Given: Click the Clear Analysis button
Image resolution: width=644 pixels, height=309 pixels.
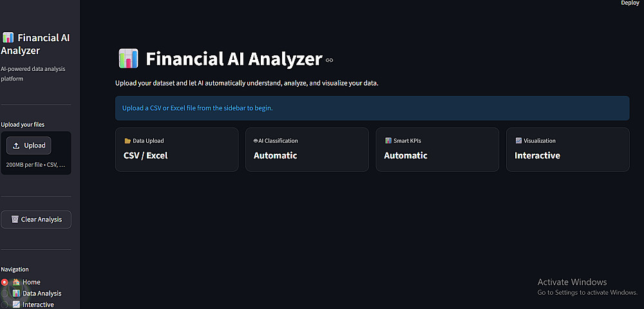Looking at the screenshot, I should 36,219.
